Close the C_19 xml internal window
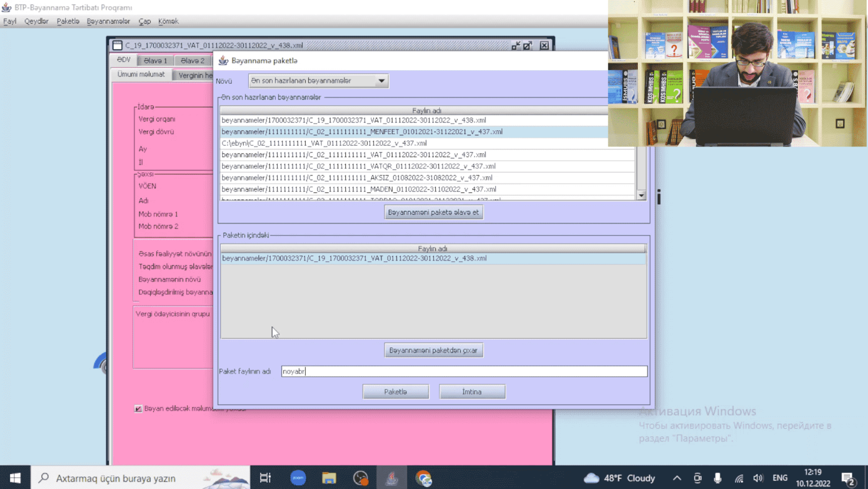The height and width of the screenshot is (489, 868). click(544, 45)
